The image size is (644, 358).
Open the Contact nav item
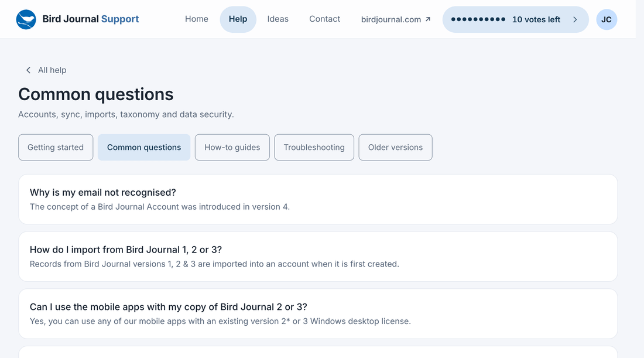[324, 19]
